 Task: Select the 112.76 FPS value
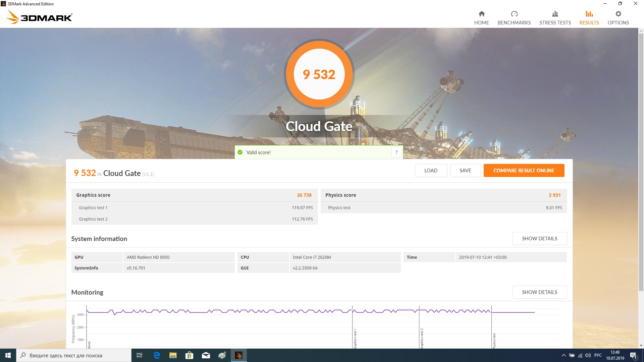point(302,219)
